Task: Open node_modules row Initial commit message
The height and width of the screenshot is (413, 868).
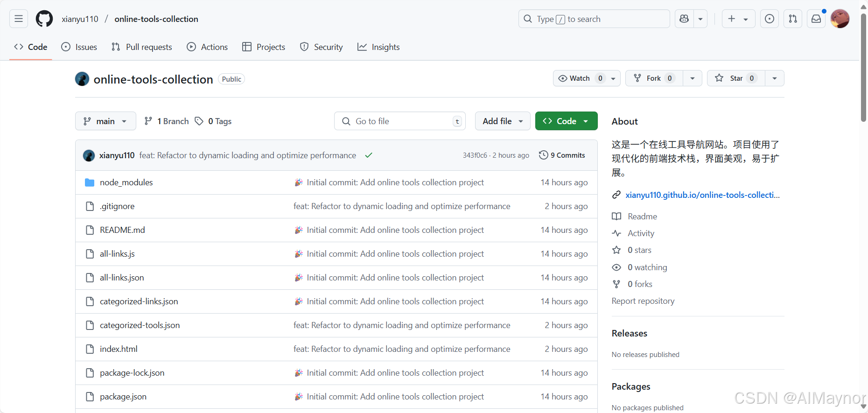Action: coord(389,182)
